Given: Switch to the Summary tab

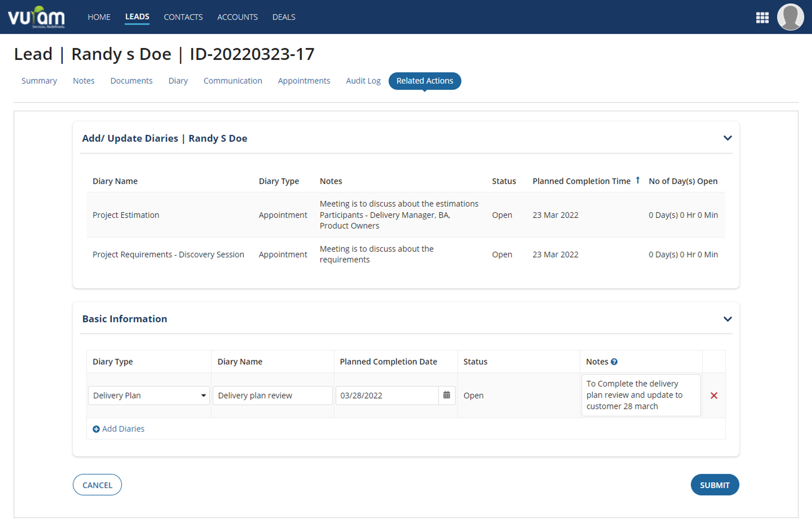Looking at the screenshot, I should [x=39, y=81].
